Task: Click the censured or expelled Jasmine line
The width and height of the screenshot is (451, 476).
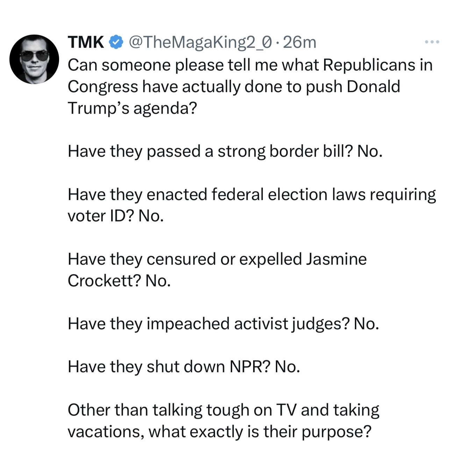Action: click(217, 259)
